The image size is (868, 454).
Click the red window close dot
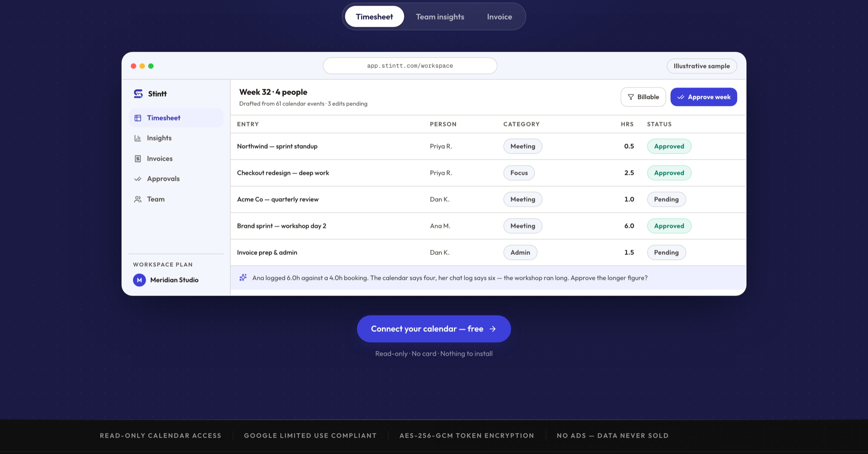tap(133, 66)
